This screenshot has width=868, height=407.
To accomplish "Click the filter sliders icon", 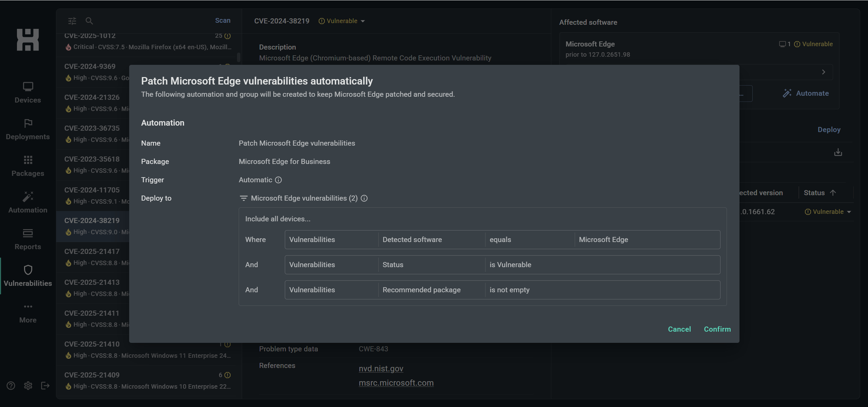I will [x=72, y=21].
